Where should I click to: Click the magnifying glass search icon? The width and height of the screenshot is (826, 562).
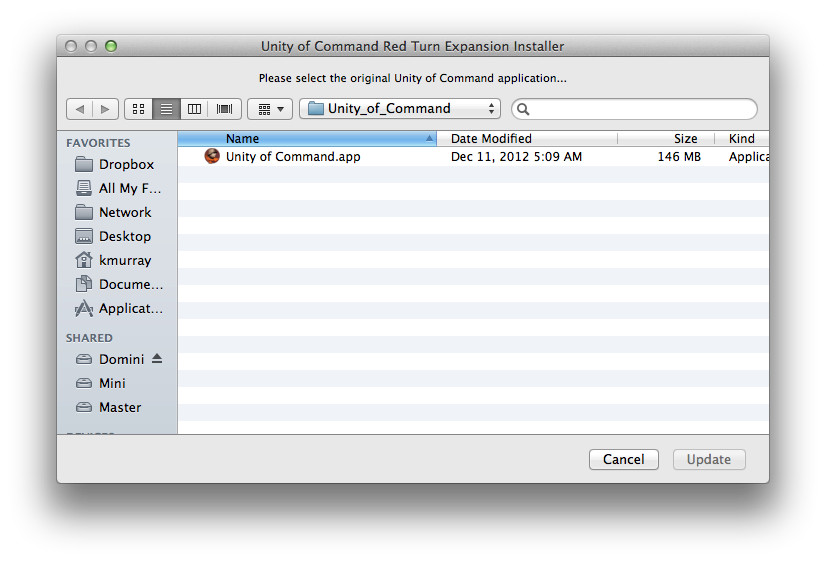pos(523,109)
